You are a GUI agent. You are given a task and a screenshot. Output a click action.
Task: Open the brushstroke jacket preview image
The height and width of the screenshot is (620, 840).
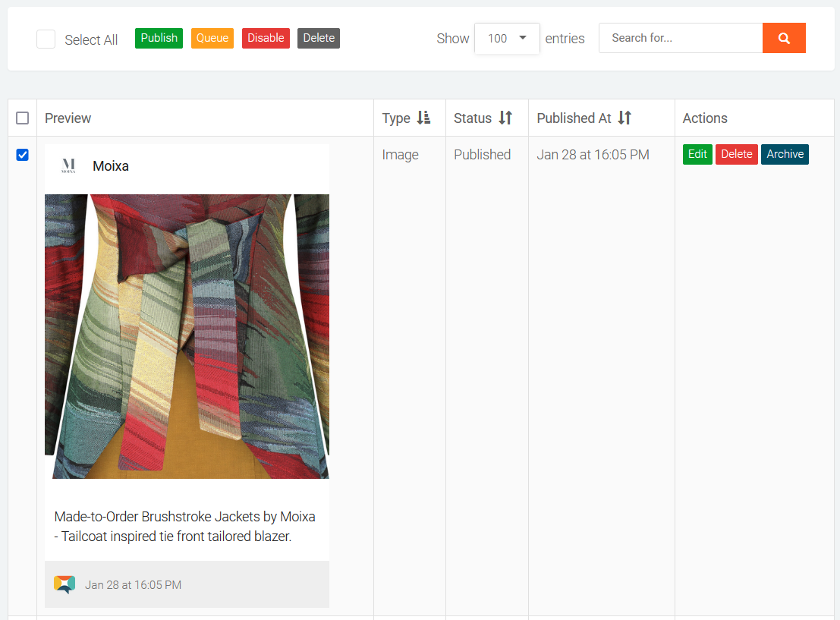coord(187,336)
